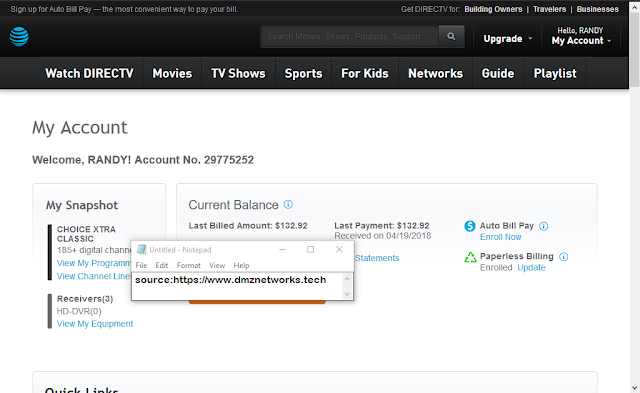Click the Auto Bill Pay signup banner text

(124, 9)
